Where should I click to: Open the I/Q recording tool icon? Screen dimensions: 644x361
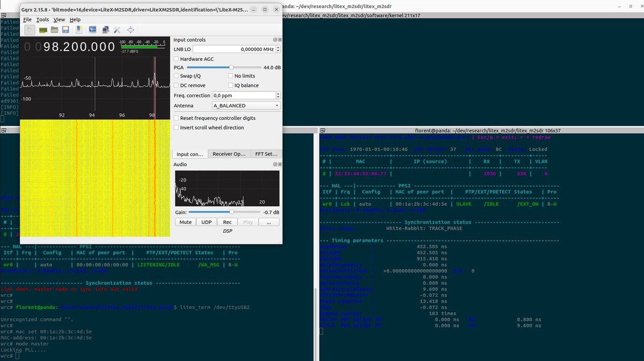[x=92, y=30]
